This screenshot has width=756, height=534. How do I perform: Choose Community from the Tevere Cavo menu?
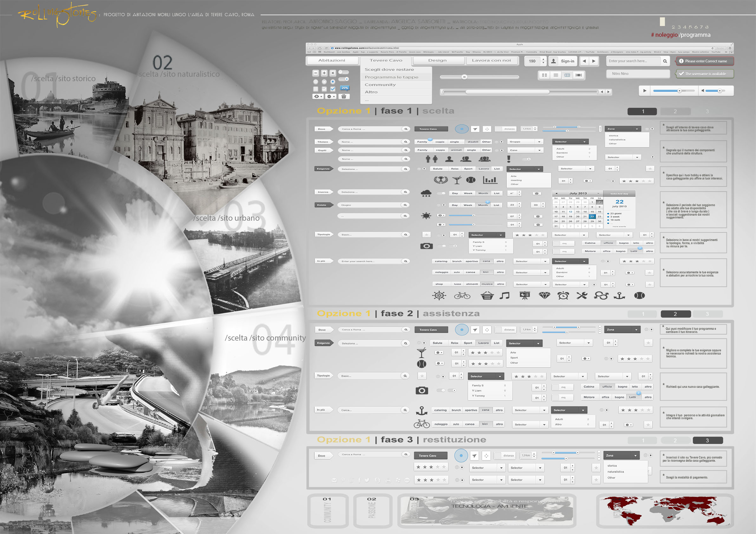pyautogui.click(x=380, y=85)
